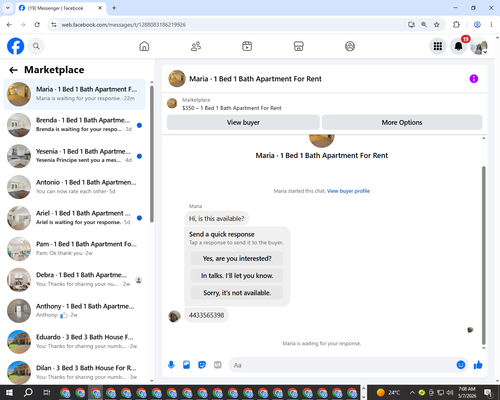Open the Windows Start menu
This screenshot has height=400, width=500.
tap(9, 392)
